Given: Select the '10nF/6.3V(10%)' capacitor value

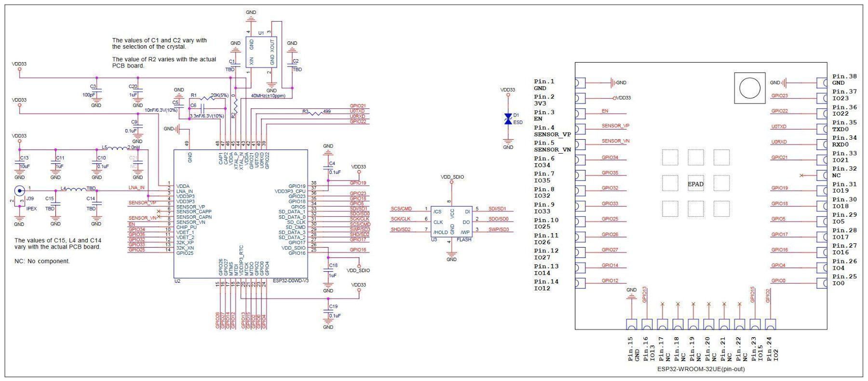Looking at the screenshot, I should coord(161,110).
